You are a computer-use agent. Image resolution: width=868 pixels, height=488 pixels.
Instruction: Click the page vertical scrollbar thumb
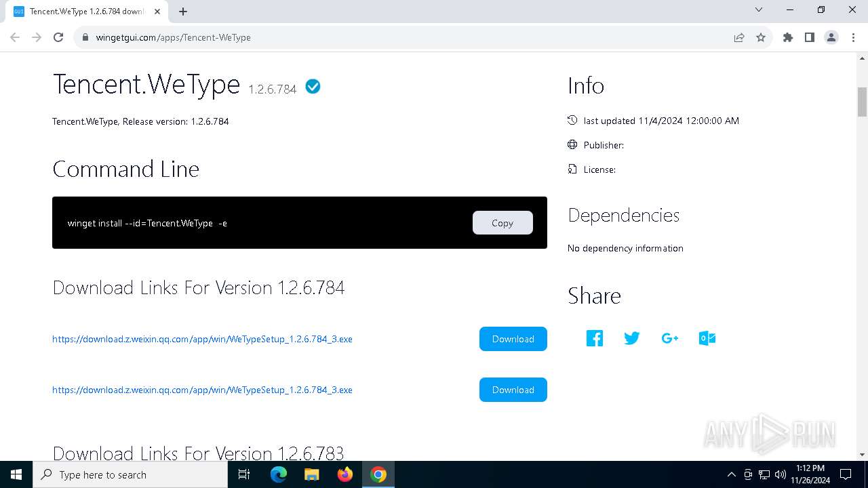[862, 102]
